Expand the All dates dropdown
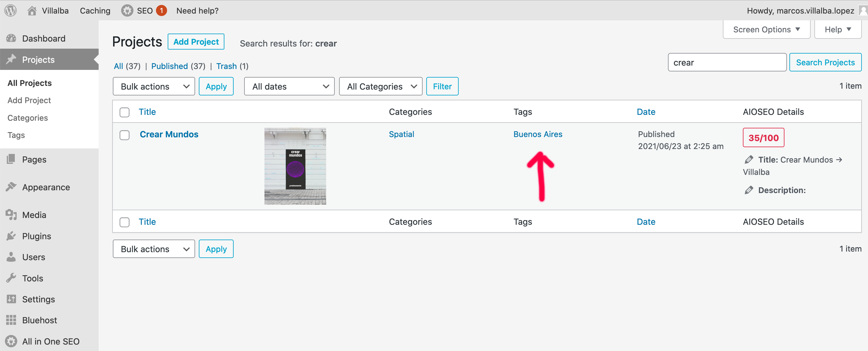This screenshot has height=351, width=868. (x=289, y=87)
